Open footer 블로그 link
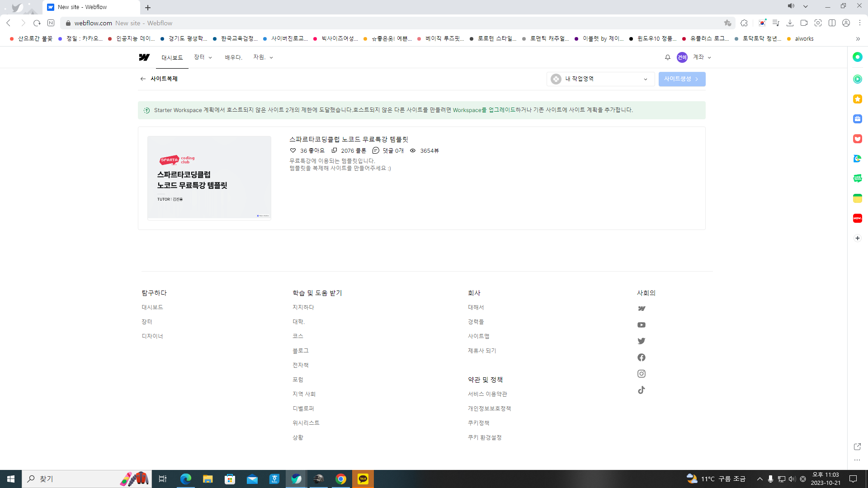The image size is (868, 488). point(301,351)
